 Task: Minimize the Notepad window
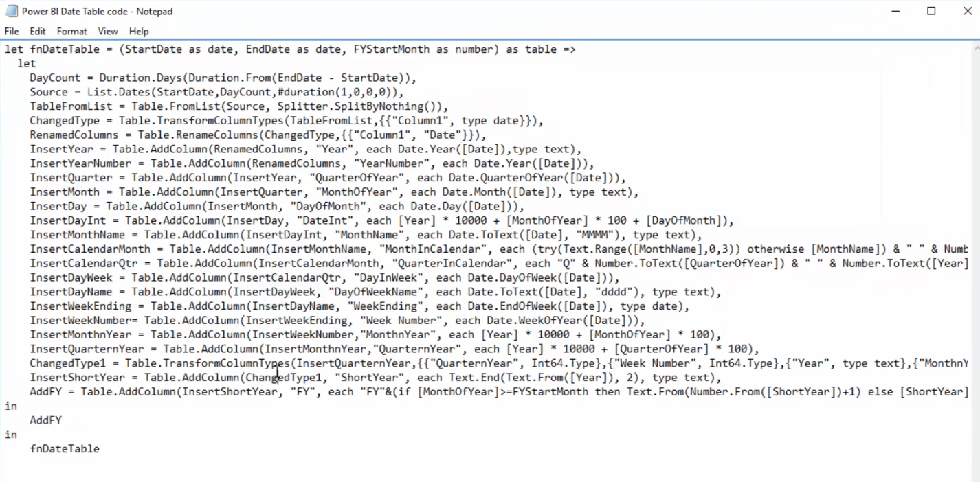[x=897, y=11]
